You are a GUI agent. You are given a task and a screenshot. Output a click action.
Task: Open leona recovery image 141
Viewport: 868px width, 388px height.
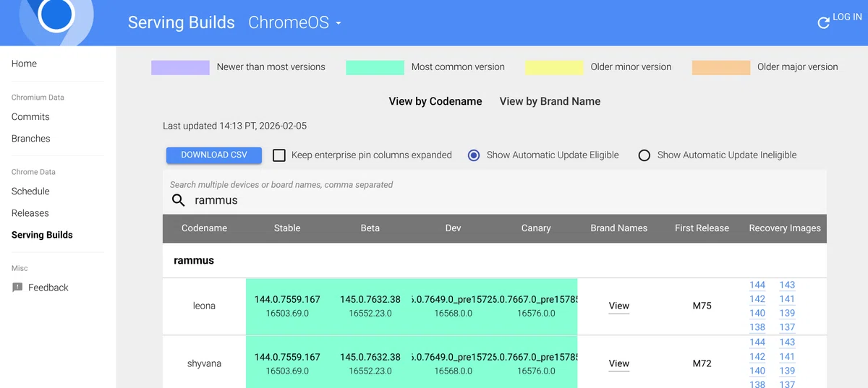point(787,298)
